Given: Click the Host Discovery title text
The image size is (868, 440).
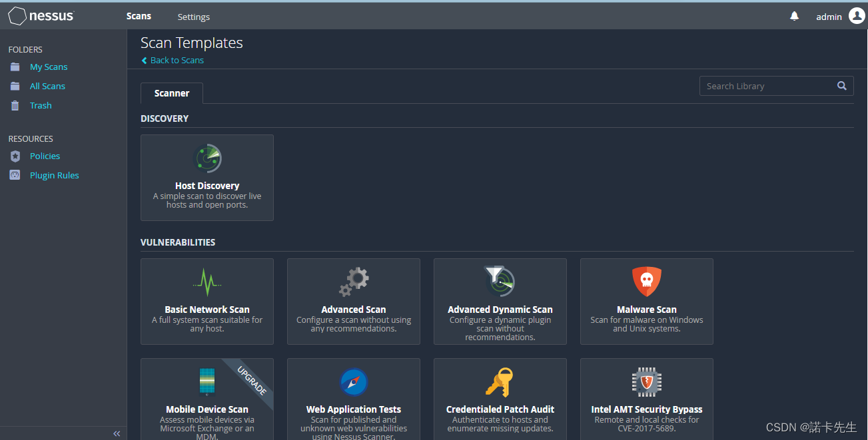Looking at the screenshot, I should (207, 186).
